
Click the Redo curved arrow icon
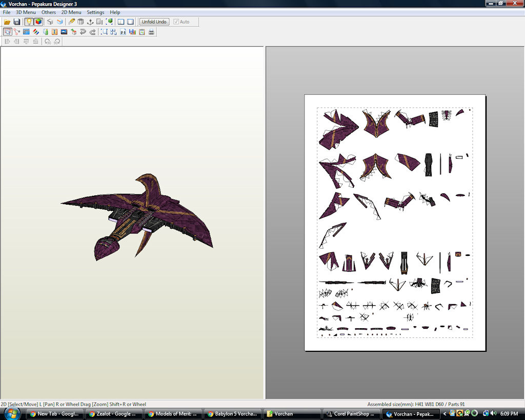(x=92, y=32)
